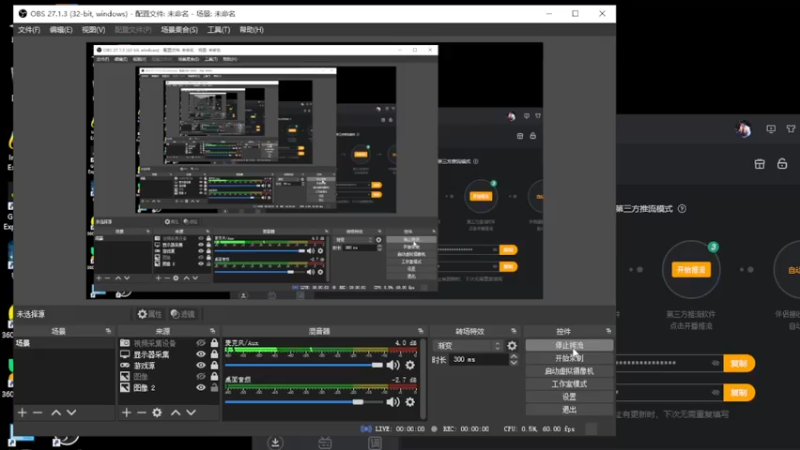Click 启动虚拟摄像机 button
This screenshot has height=450, width=800.
[x=569, y=371]
